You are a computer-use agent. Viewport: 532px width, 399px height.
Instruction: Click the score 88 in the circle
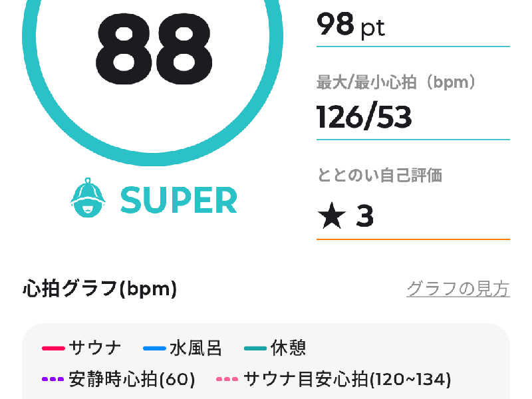point(154,47)
